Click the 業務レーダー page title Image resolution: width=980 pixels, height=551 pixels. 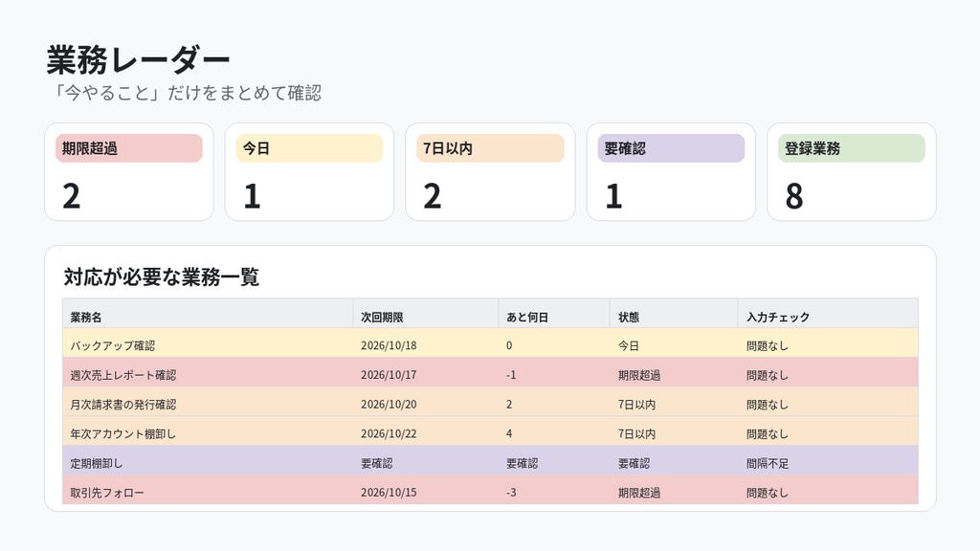coord(138,59)
